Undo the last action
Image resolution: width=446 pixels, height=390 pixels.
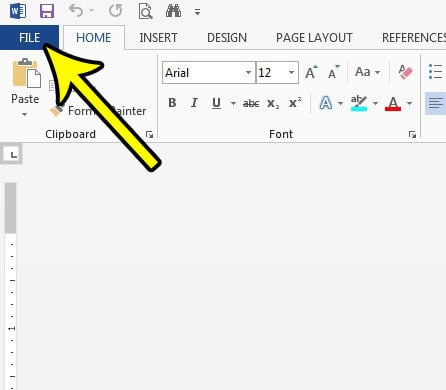pyautogui.click(x=76, y=11)
